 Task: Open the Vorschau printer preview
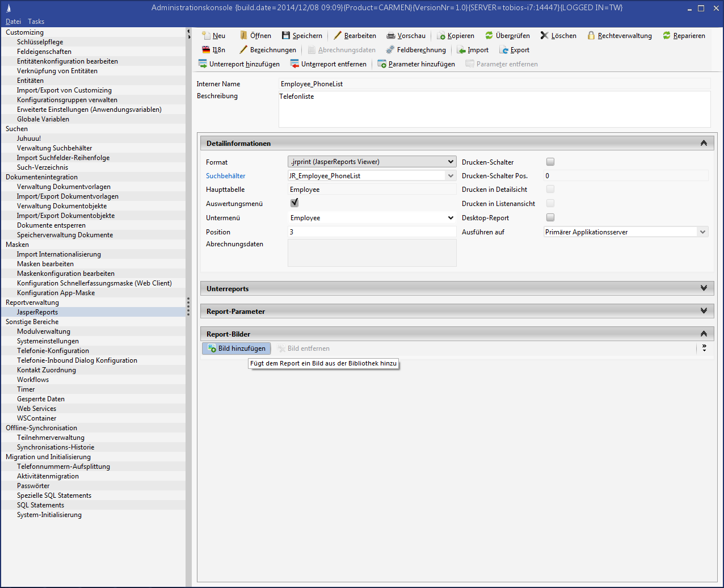[391, 36]
